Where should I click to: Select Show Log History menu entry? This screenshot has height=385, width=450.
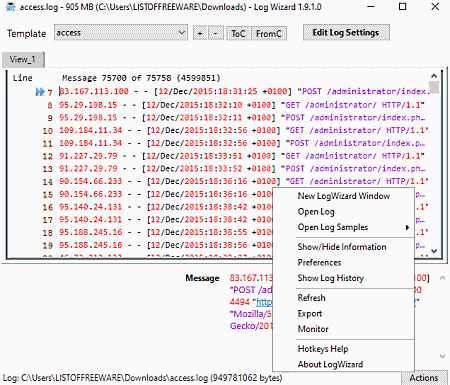(344, 278)
